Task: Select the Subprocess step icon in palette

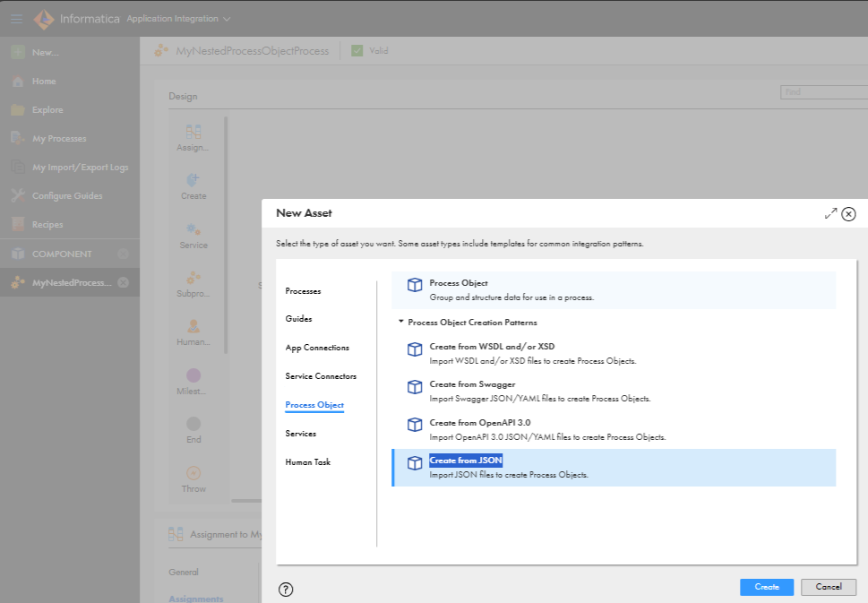Action: (x=193, y=278)
